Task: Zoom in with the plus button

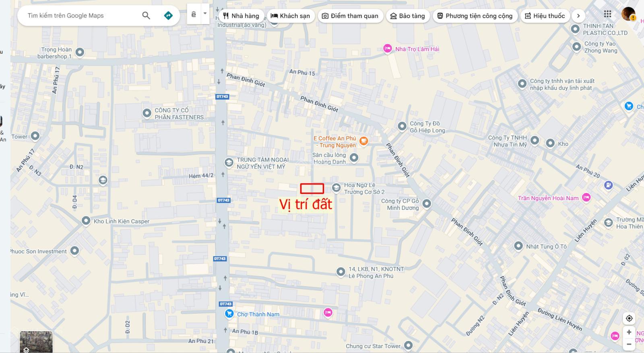Action: point(629,332)
